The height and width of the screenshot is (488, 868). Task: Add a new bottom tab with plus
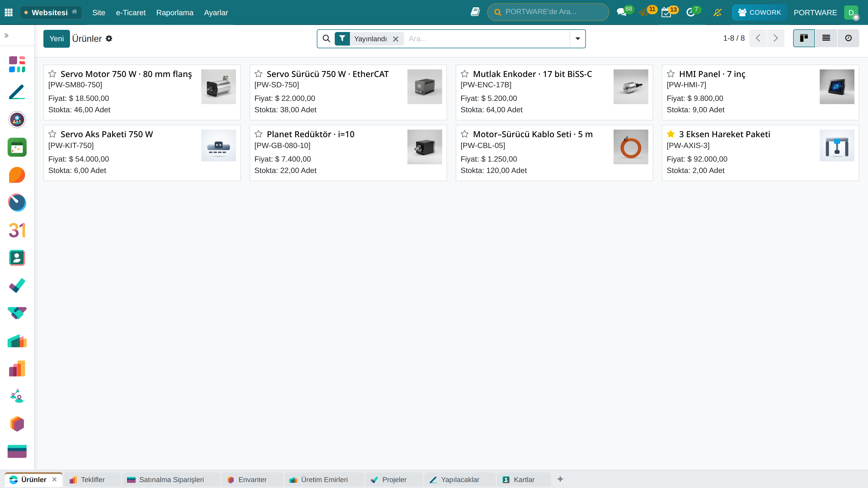tap(560, 479)
